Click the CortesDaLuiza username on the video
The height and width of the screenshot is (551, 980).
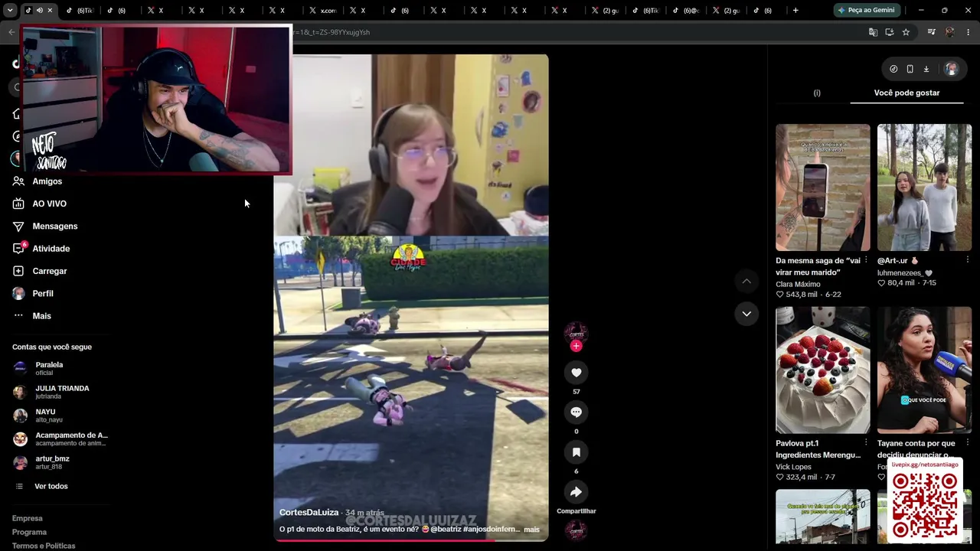click(309, 513)
